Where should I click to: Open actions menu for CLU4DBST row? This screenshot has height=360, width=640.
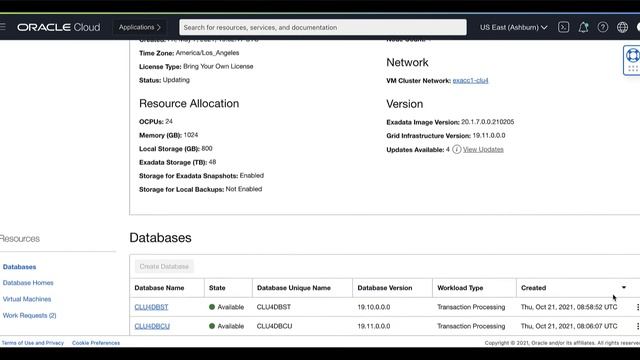tap(637, 307)
